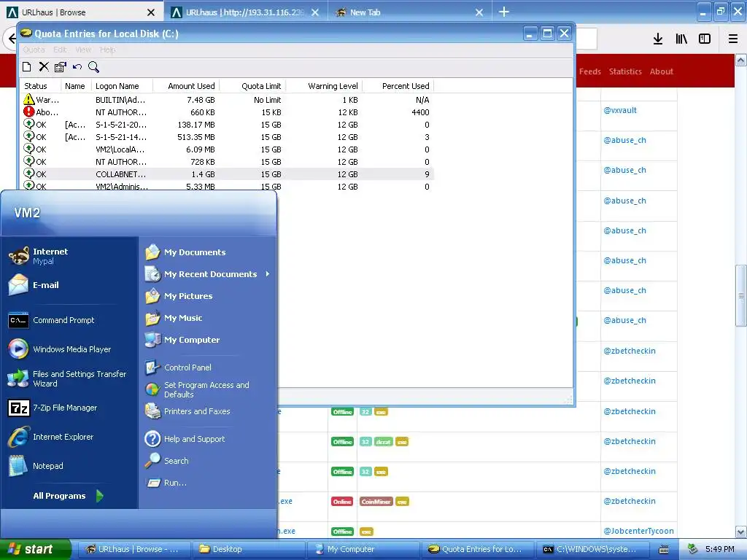Open browser hamburger menu
Viewport: 747px width, 560px height.
coord(733,39)
